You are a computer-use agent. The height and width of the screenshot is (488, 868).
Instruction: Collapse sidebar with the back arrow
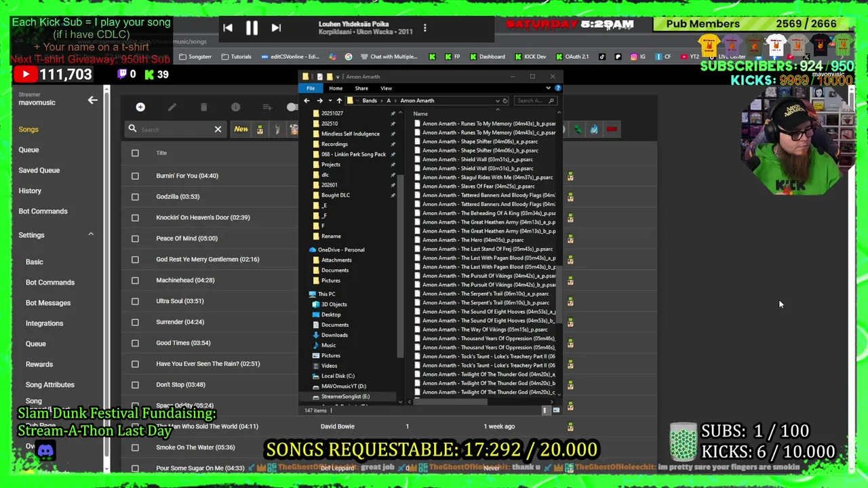(x=92, y=100)
